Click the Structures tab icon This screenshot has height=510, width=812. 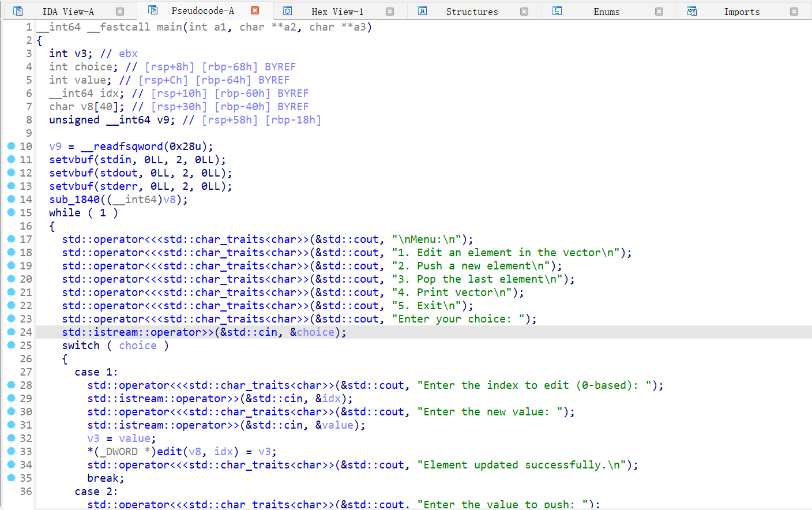423,11
